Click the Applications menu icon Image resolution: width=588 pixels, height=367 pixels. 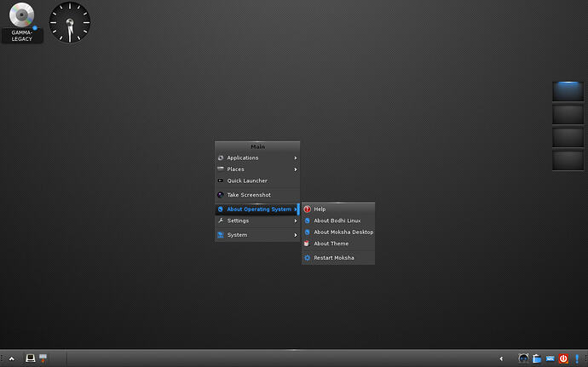point(221,158)
